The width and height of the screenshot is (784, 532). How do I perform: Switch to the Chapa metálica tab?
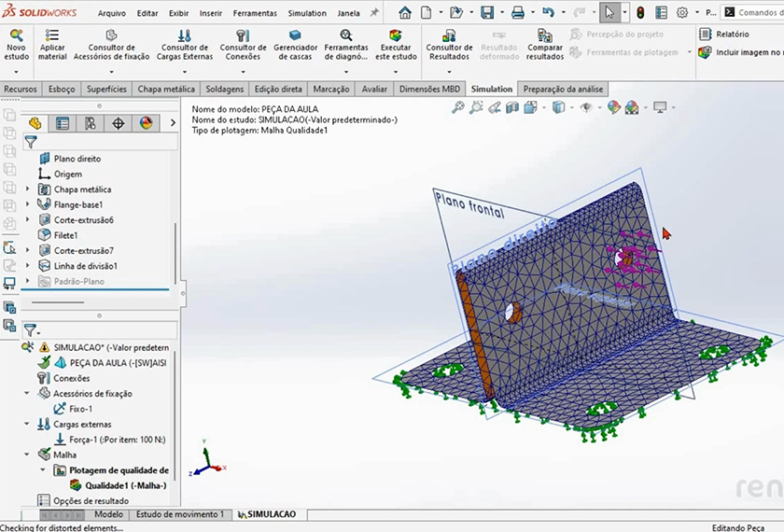coord(166,89)
